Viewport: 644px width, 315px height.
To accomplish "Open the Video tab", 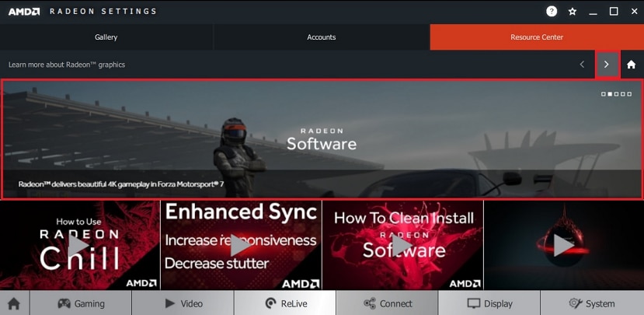I will coord(183,303).
